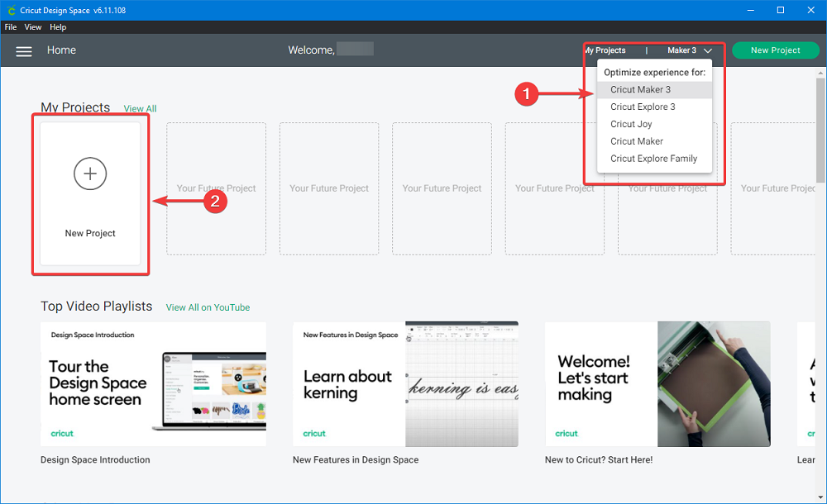Click the scrollbar down arrow
The height and width of the screenshot is (504, 827).
[x=820, y=497]
